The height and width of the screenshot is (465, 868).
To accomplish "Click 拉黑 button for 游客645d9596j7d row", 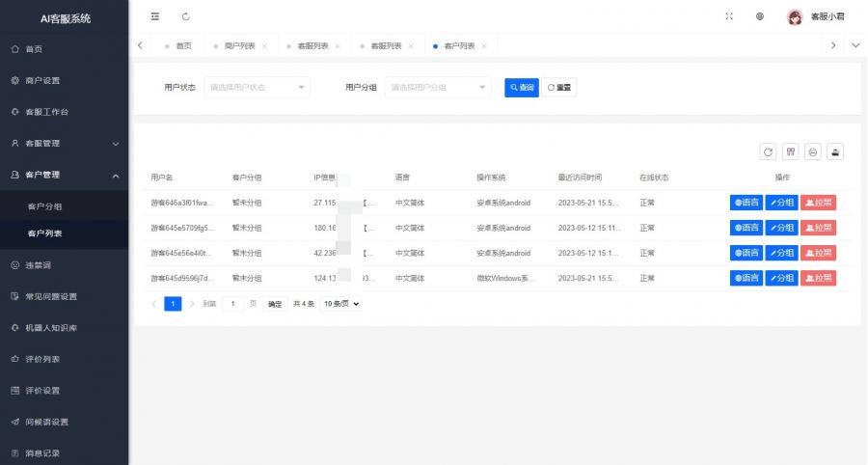I will [818, 278].
